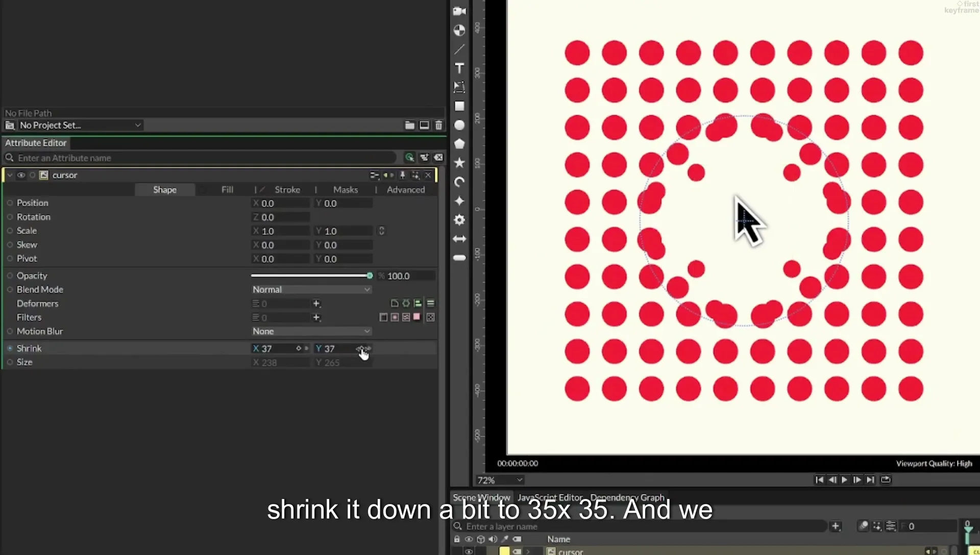The height and width of the screenshot is (555, 980).
Task: Toggle the Shrink attribute keyframe circle
Action: tap(10, 348)
